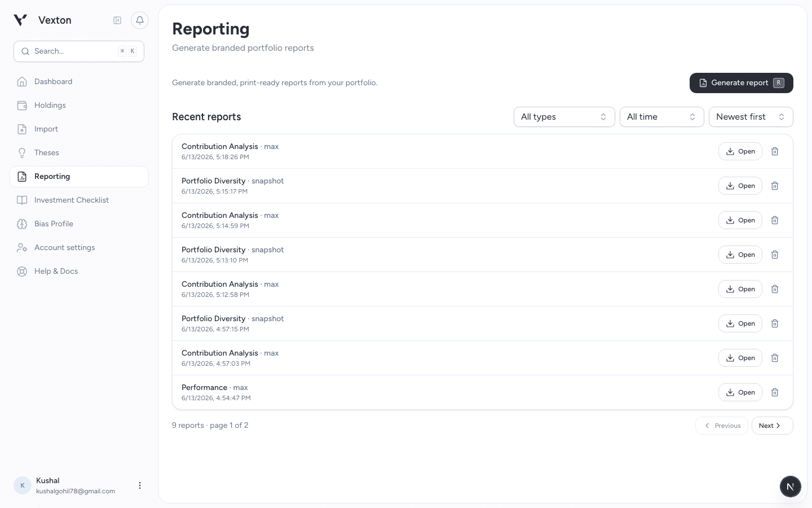Open the 5:15:17 PM Portfolio Diversity report
This screenshot has width=812, height=508.
[x=740, y=186]
